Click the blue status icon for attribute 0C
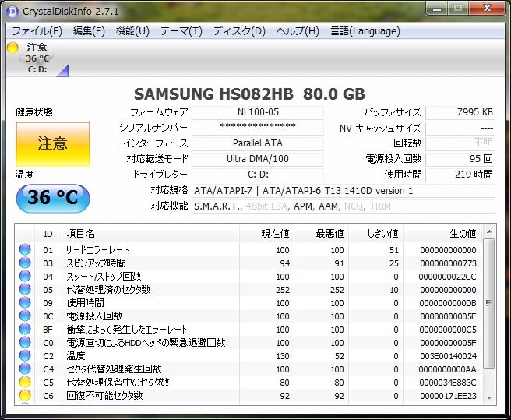The image size is (511, 420). tap(25, 316)
